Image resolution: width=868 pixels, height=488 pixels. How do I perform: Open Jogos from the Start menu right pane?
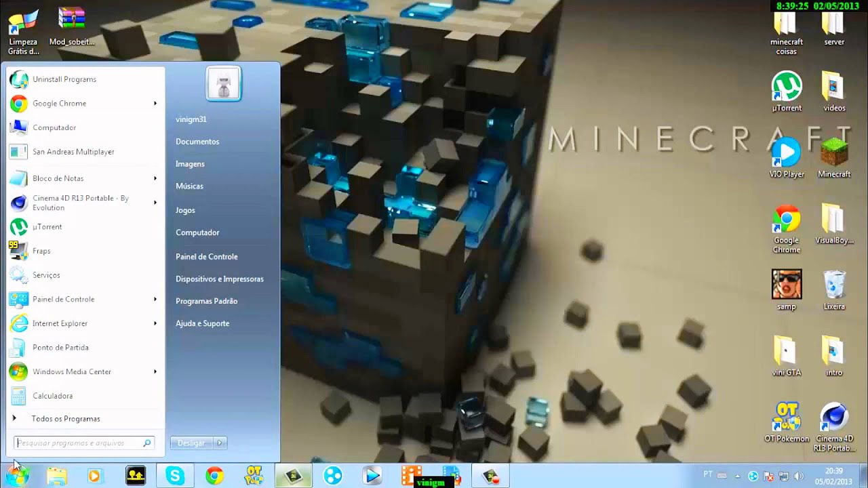tap(185, 210)
